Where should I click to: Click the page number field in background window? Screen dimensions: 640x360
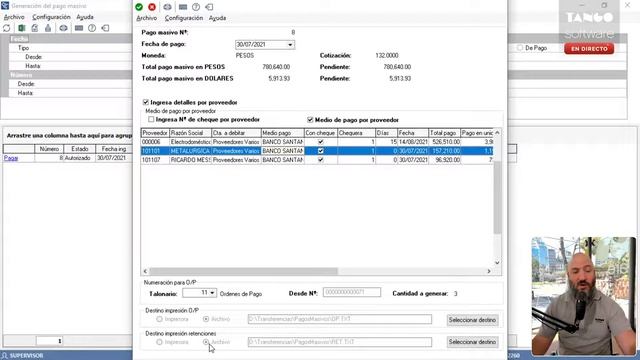[49, 341]
